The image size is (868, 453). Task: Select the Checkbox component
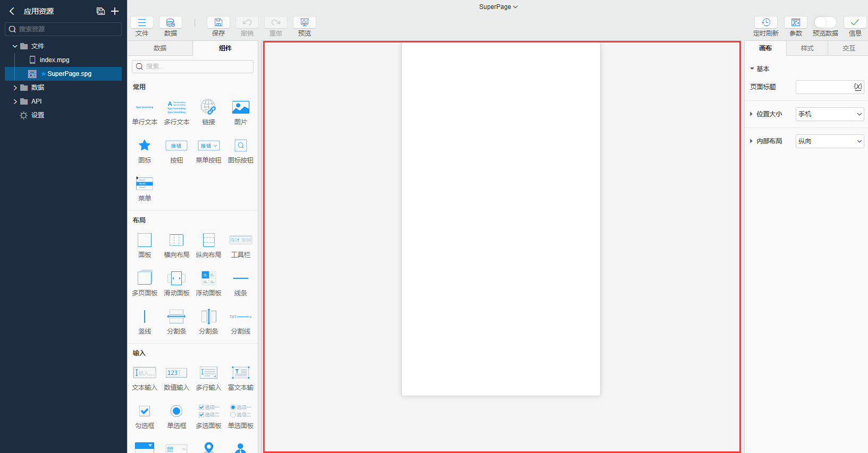pos(145,412)
